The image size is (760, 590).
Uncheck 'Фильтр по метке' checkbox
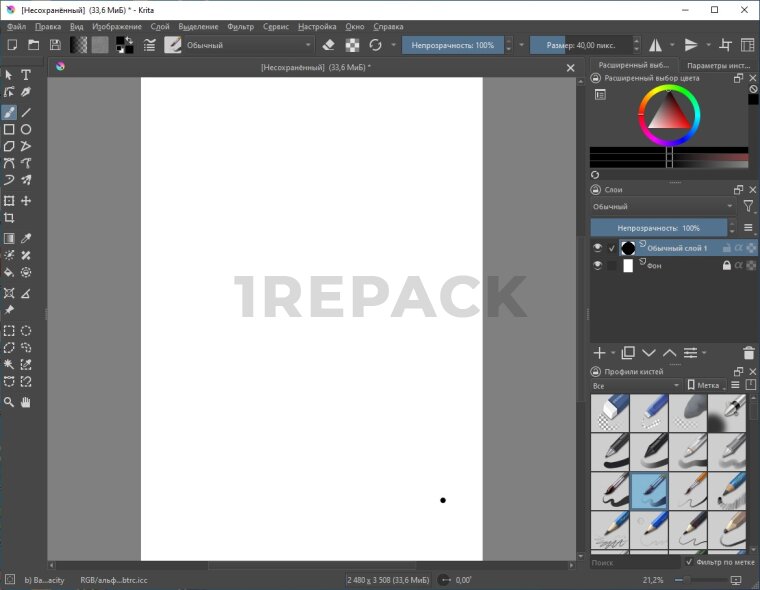689,562
